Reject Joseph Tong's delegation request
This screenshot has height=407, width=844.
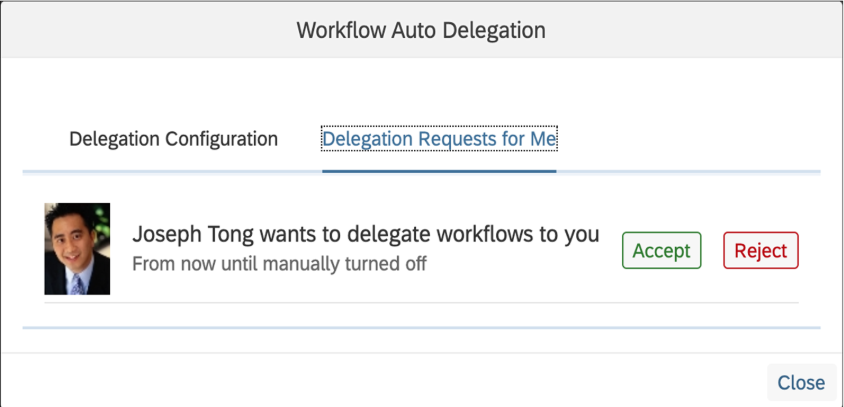[x=761, y=251]
